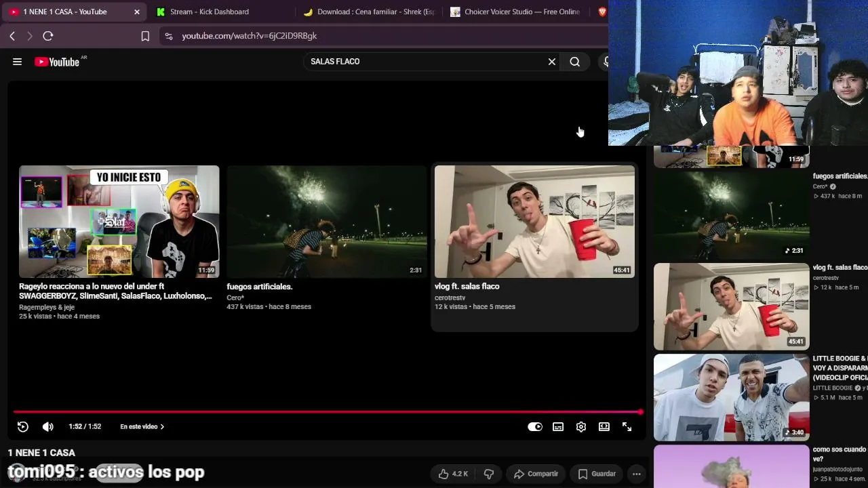The height and width of the screenshot is (488, 868).
Task: Run search with the magnifier button
Action: pos(575,62)
